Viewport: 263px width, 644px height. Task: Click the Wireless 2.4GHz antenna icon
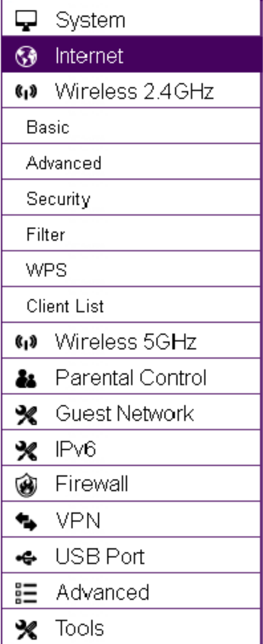(26, 91)
